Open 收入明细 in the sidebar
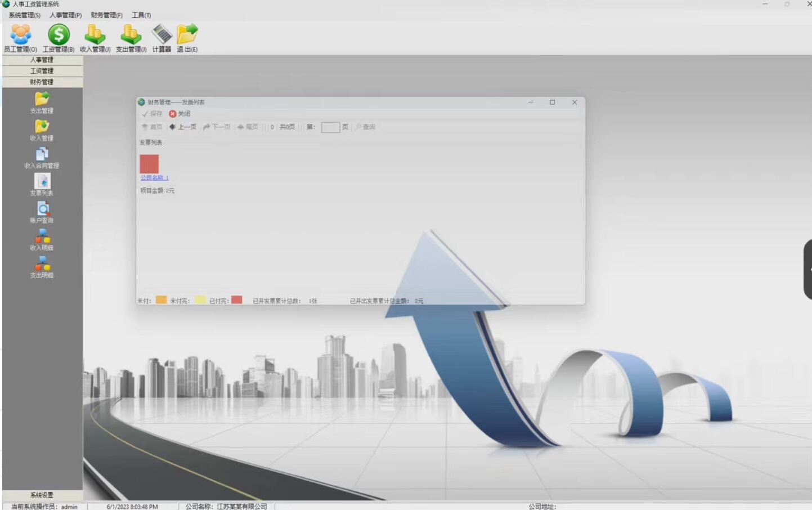The width and height of the screenshot is (812, 510). click(42, 240)
